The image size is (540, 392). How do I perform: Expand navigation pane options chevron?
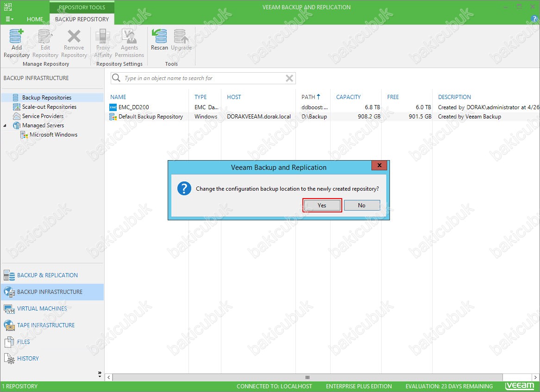coord(100,374)
